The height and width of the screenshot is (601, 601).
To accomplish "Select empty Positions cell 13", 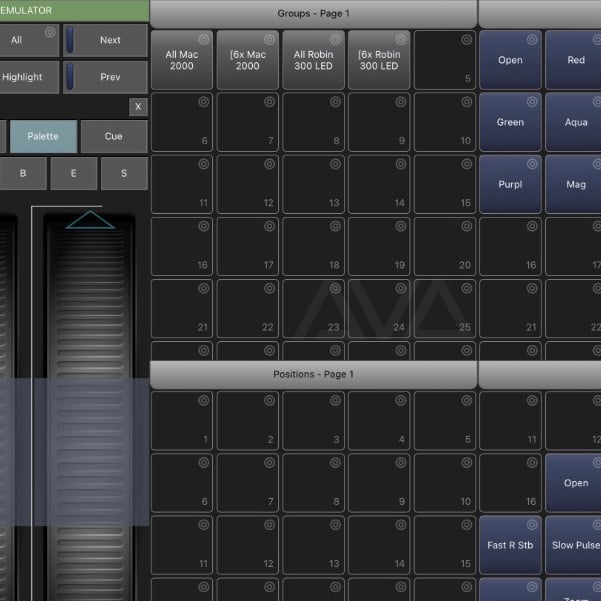I will pos(314,545).
